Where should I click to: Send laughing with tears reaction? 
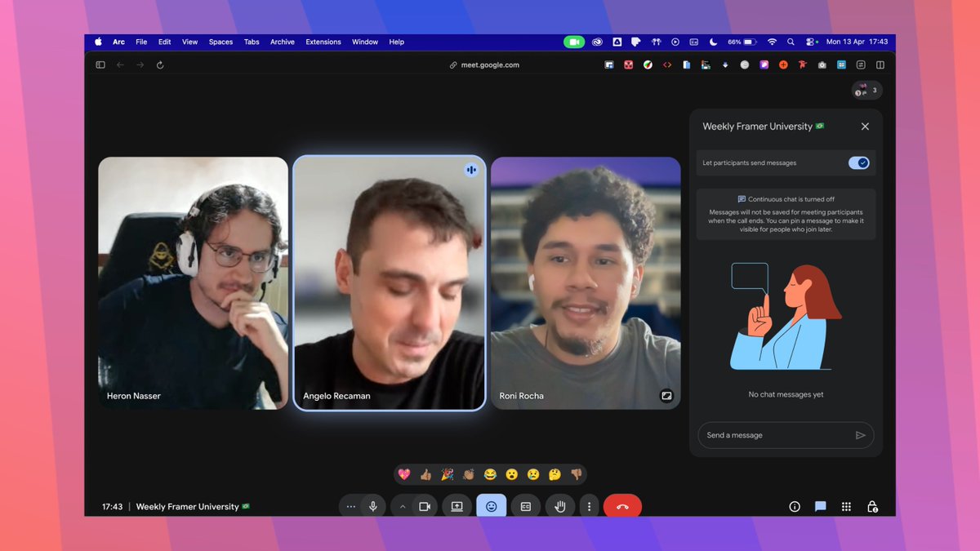[x=490, y=474]
